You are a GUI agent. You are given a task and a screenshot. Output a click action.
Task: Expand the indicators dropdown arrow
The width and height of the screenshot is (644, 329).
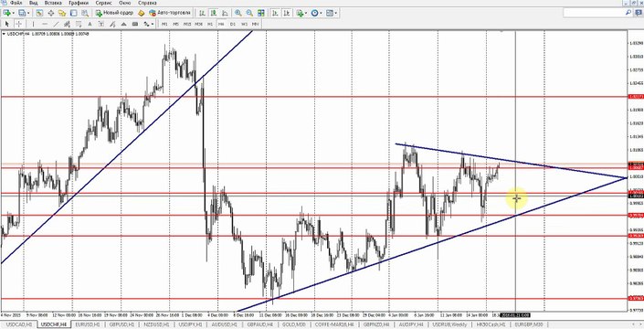(x=306, y=13)
